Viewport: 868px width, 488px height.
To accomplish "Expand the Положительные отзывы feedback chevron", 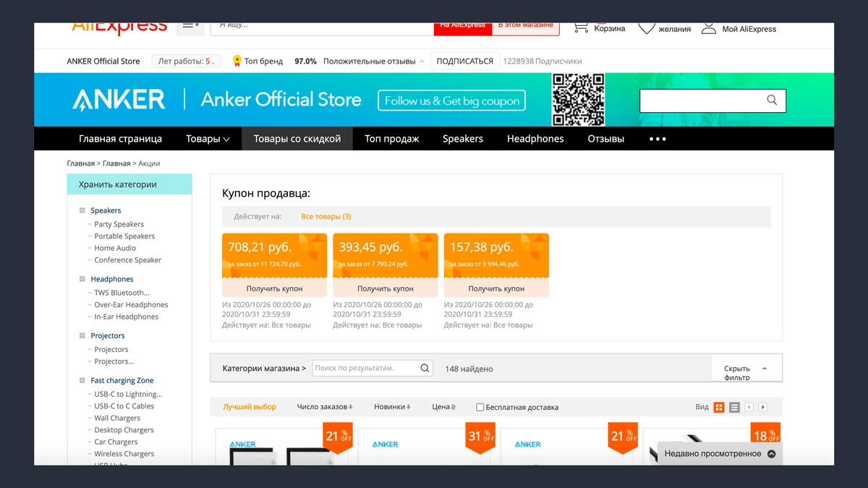I will point(422,61).
